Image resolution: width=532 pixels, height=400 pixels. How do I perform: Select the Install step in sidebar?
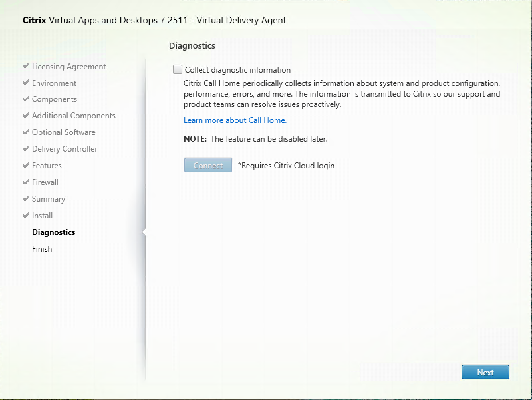(42, 216)
